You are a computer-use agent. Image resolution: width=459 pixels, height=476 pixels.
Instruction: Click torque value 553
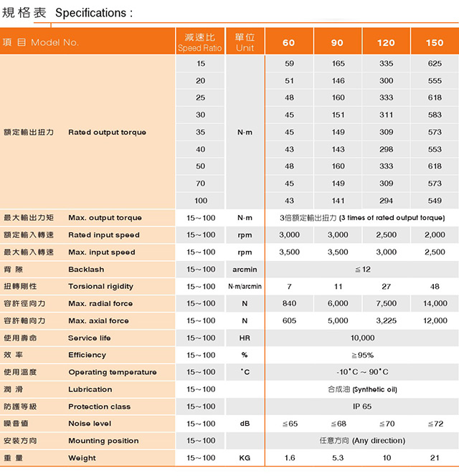click(x=435, y=149)
